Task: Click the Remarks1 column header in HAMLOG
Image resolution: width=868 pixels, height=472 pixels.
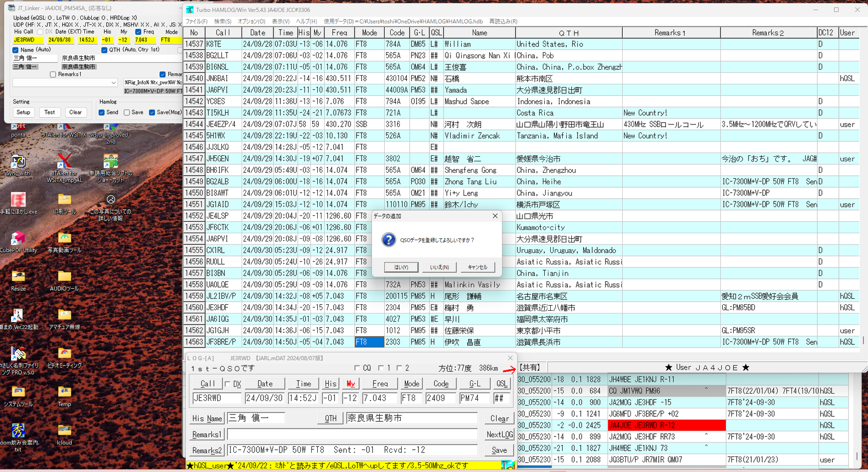Action: 671,33
